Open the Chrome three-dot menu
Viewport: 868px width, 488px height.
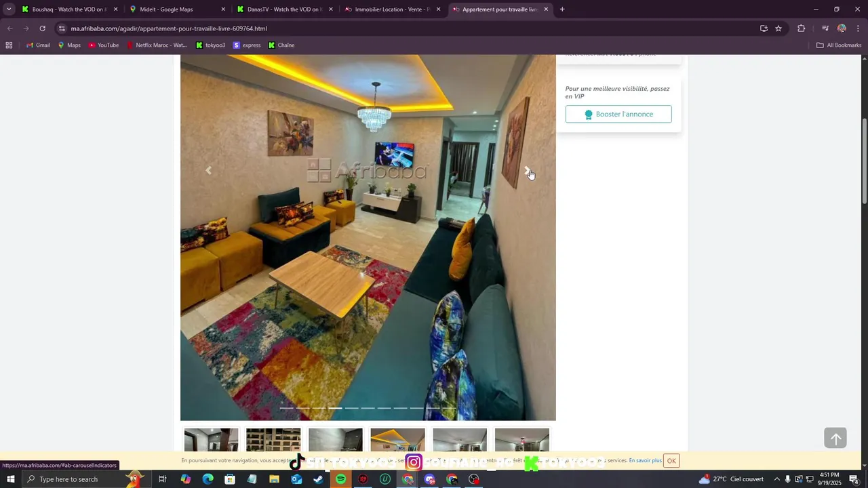coord(859,28)
